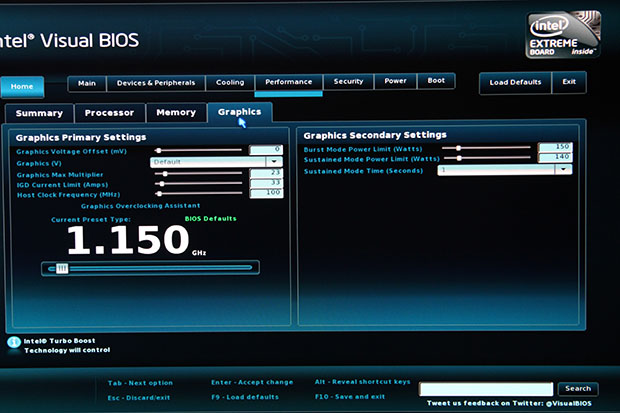Click Load Defaults button
This screenshot has width=620, height=413.
coord(515,83)
